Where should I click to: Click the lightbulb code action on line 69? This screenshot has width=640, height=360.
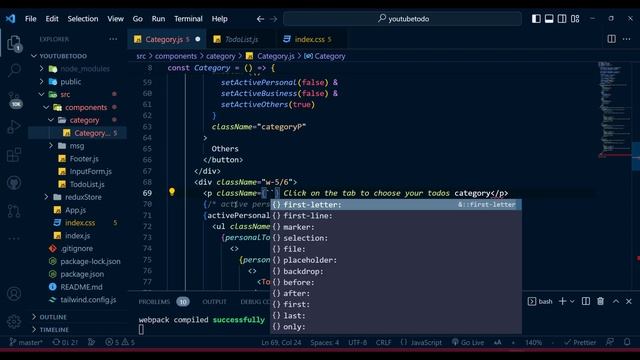[172, 192]
